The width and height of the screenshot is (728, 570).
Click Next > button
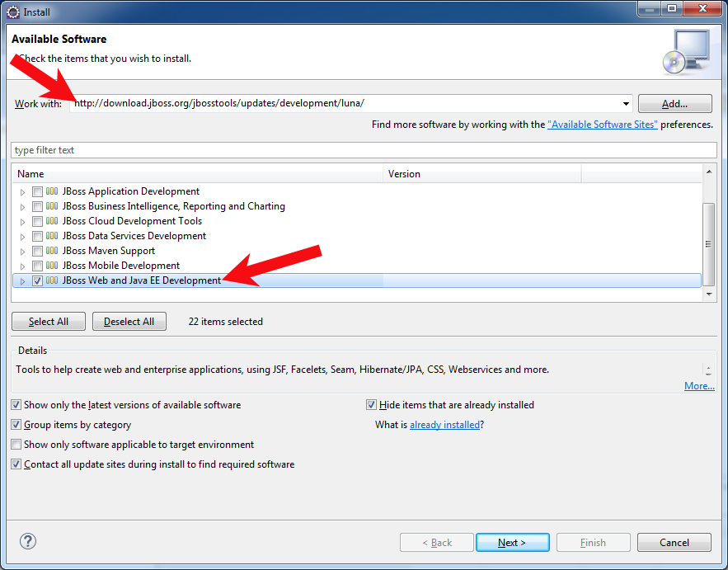point(512,543)
